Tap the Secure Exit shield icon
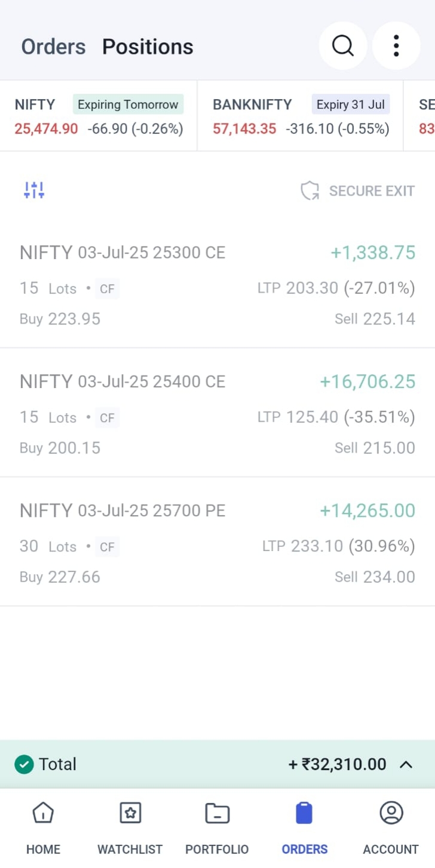 (x=310, y=191)
